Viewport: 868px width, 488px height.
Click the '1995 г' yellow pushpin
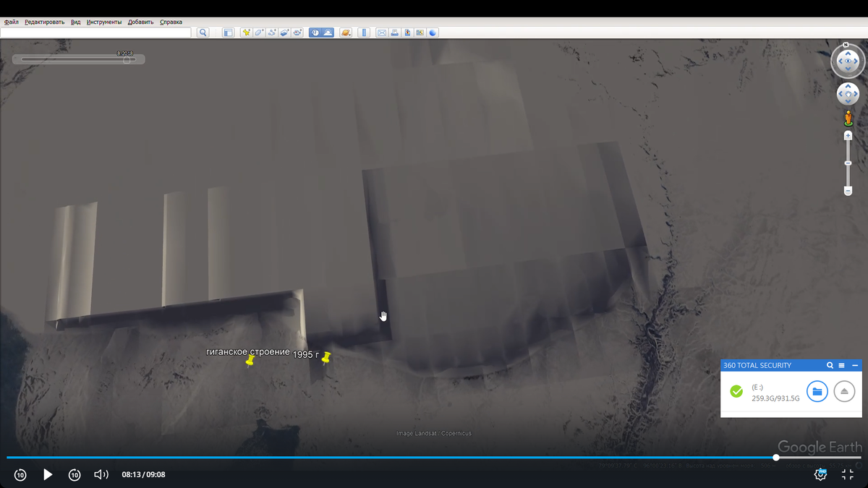pos(326,357)
